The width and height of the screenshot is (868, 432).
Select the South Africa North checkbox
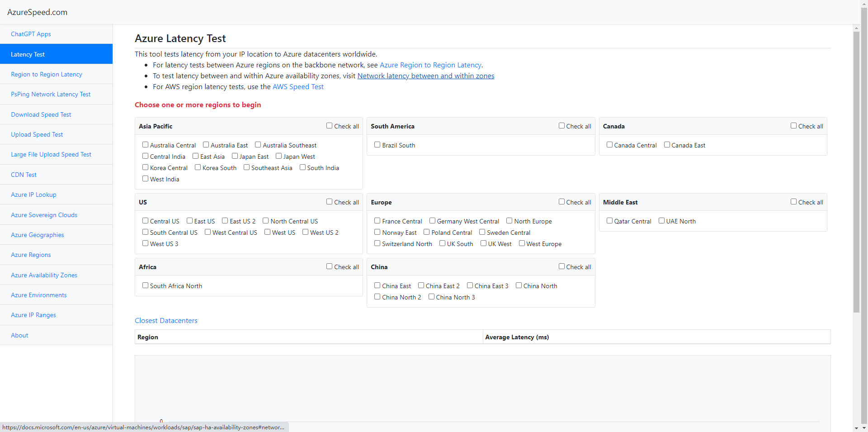tap(145, 285)
